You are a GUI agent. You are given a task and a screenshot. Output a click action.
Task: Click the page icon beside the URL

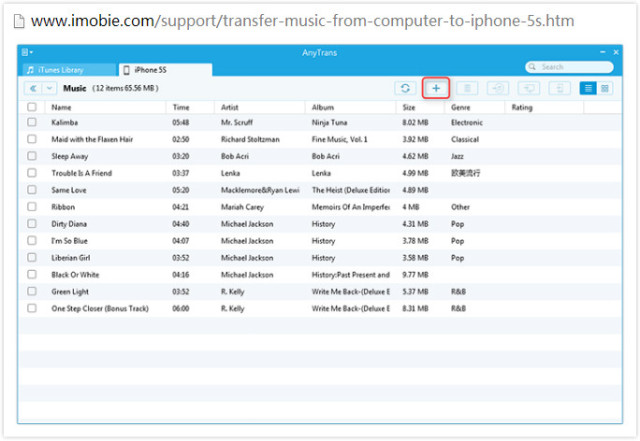19,21
